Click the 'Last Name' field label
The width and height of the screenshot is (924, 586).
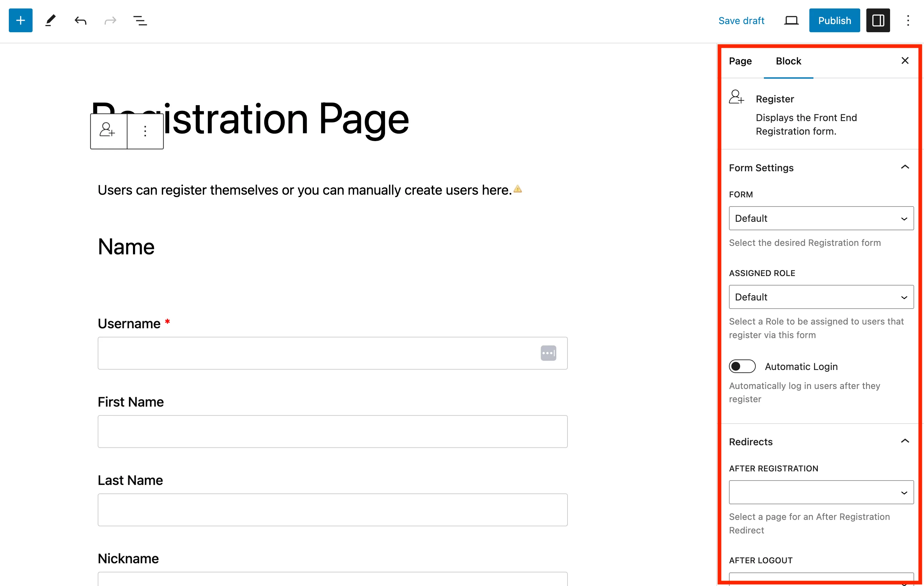tap(130, 480)
